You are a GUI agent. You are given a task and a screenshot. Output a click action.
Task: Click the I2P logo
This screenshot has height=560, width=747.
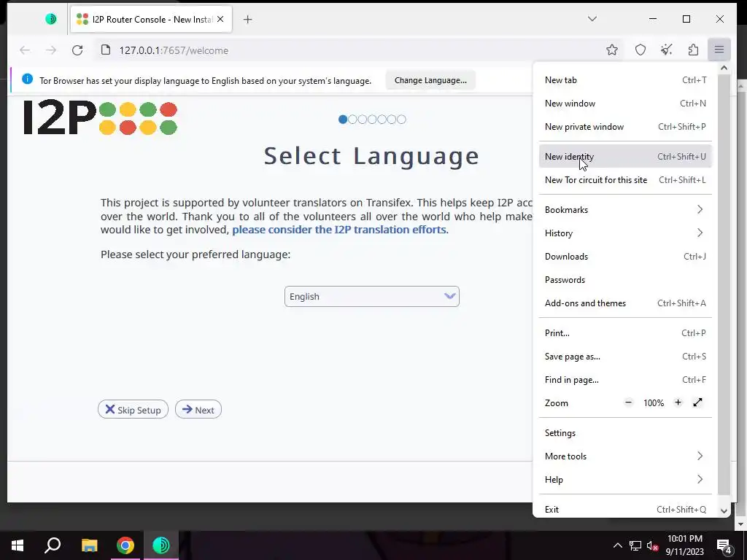click(x=101, y=117)
